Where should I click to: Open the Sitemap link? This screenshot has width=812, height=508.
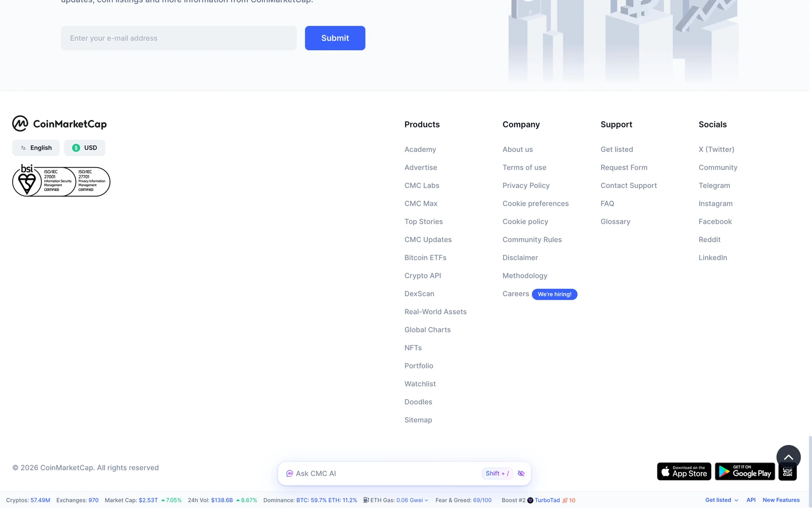(418, 420)
